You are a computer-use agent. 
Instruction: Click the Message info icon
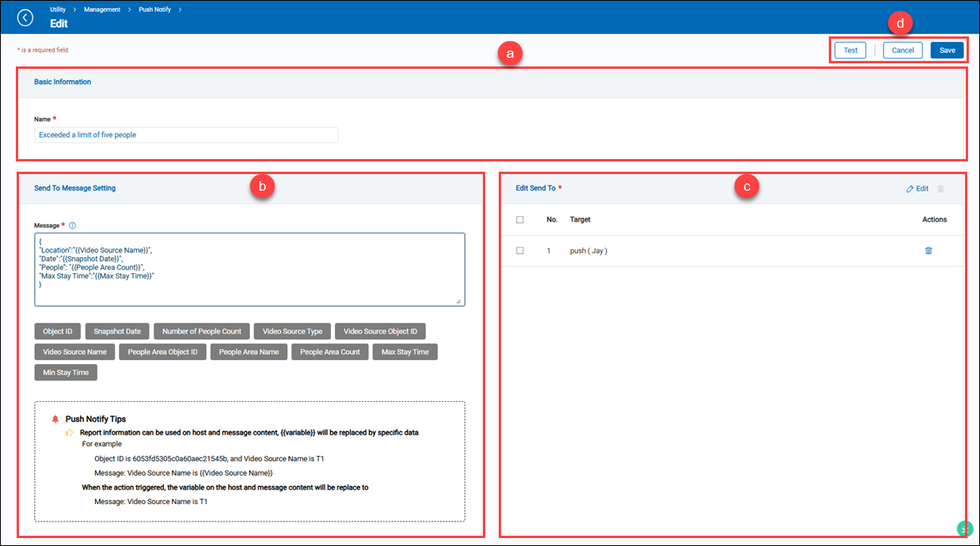click(73, 226)
